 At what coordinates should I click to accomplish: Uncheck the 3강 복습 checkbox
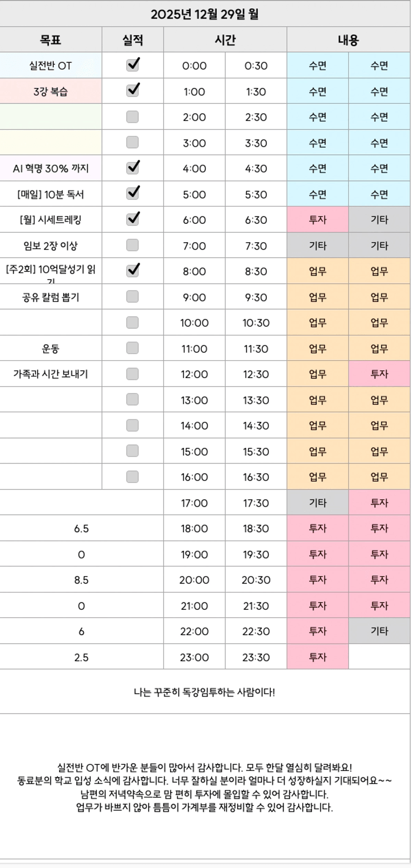coord(133,91)
